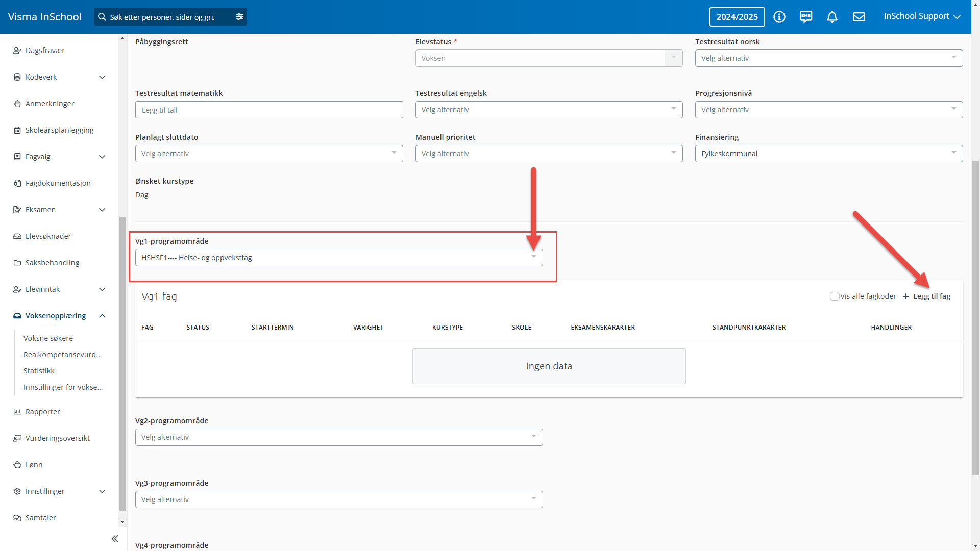Click the notifications bell icon
The height and width of the screenshot is (551, 980).
pos(832,17)
